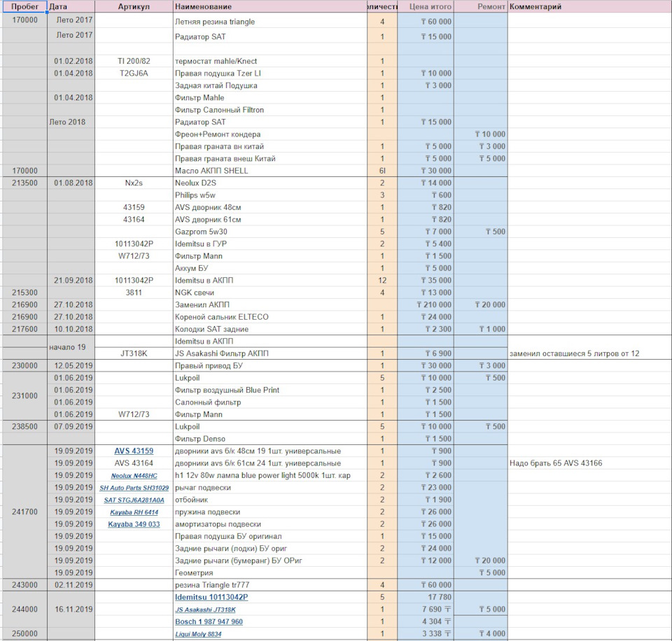Screen dimensions: 672x641
Task: Select the 'NGK свечи' cell
Action: coord(270,293)
